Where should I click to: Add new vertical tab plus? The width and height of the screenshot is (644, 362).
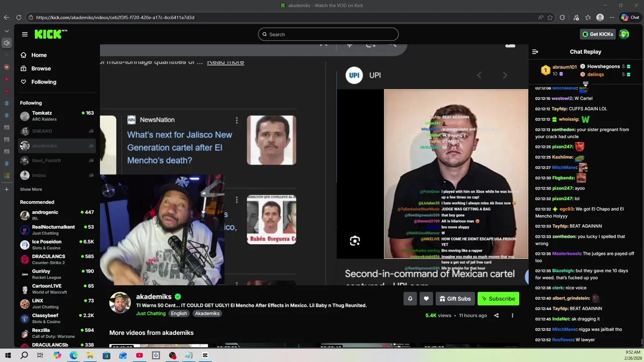[7, 189]
